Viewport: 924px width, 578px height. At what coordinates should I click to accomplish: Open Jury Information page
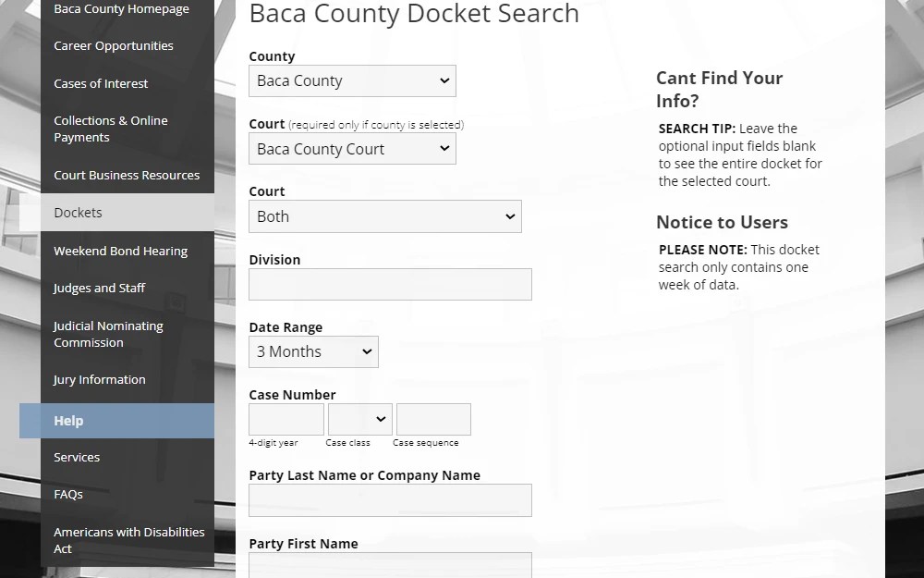pos(99,380)
